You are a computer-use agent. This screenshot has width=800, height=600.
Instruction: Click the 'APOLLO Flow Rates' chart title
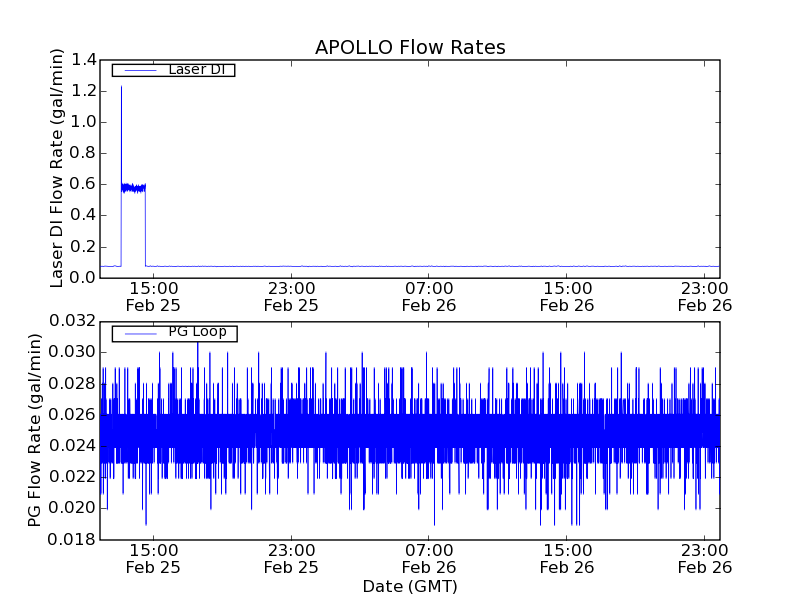tap(410, 47)
